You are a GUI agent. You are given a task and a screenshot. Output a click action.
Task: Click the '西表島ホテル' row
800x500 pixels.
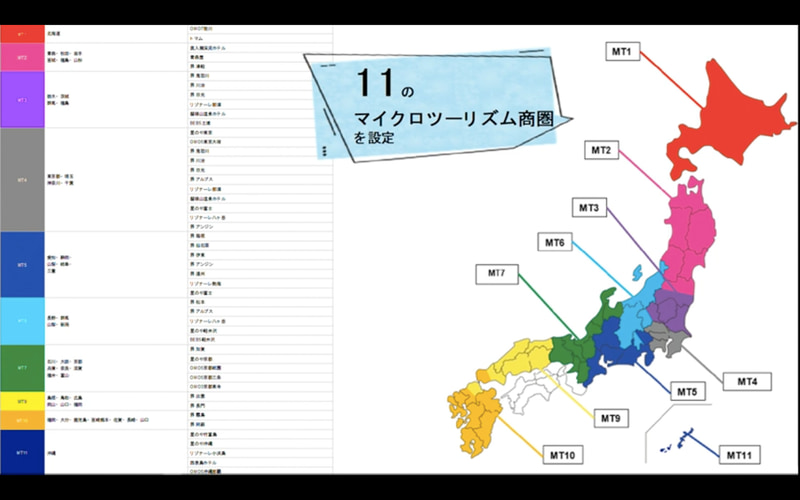pos(260,462)
